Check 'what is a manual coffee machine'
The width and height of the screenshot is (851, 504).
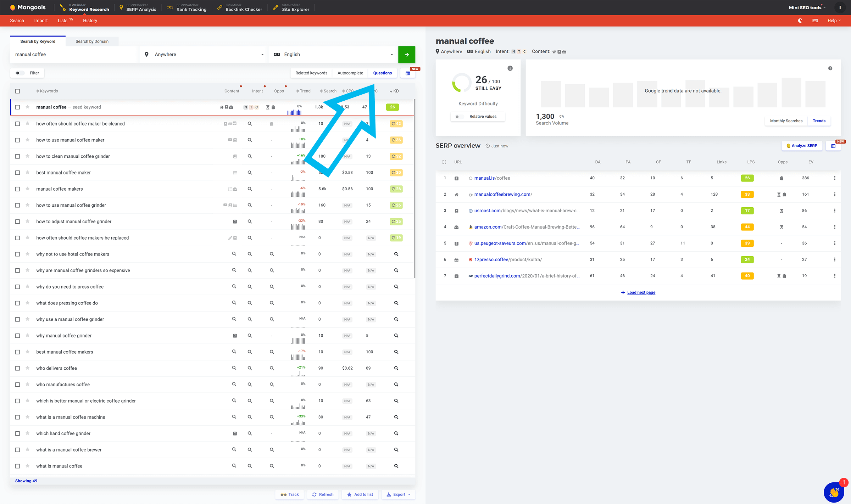click(17, 417)
